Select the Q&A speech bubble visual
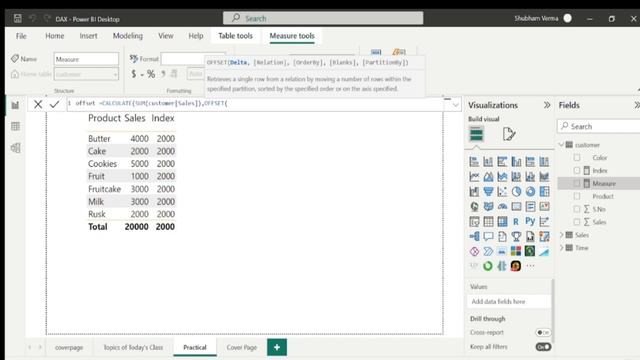 pyautogui.click(x=488, y=236)
